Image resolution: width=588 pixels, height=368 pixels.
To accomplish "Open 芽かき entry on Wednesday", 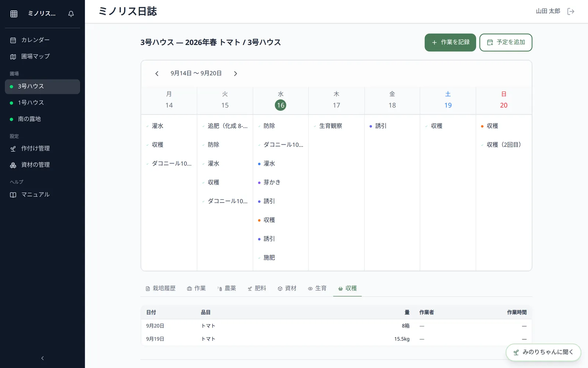I will (x=281, y=183).
